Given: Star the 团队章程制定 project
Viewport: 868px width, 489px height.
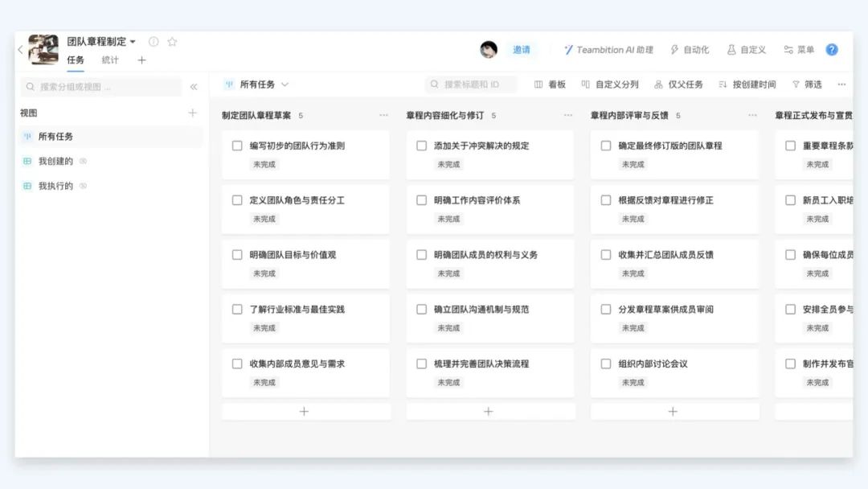Looking at the screenshot, I should [172, 42].
